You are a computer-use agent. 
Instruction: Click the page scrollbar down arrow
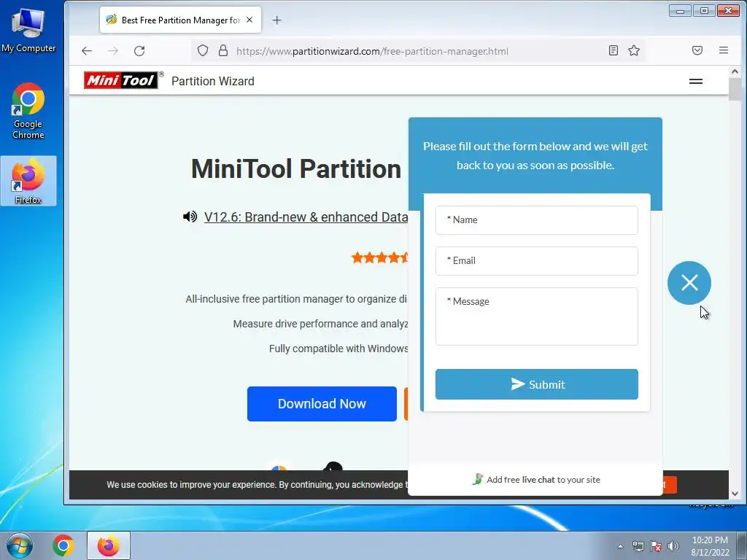(x=735, y=494)
